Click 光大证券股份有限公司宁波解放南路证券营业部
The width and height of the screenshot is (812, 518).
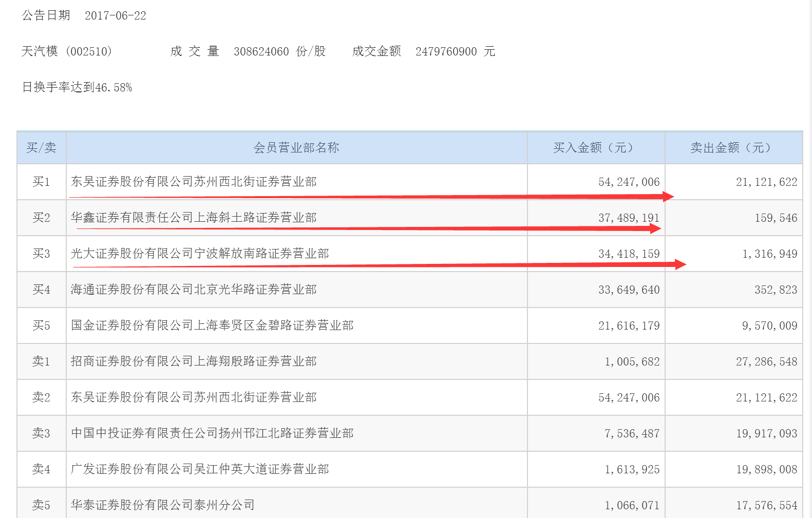(x=200, y=254)
